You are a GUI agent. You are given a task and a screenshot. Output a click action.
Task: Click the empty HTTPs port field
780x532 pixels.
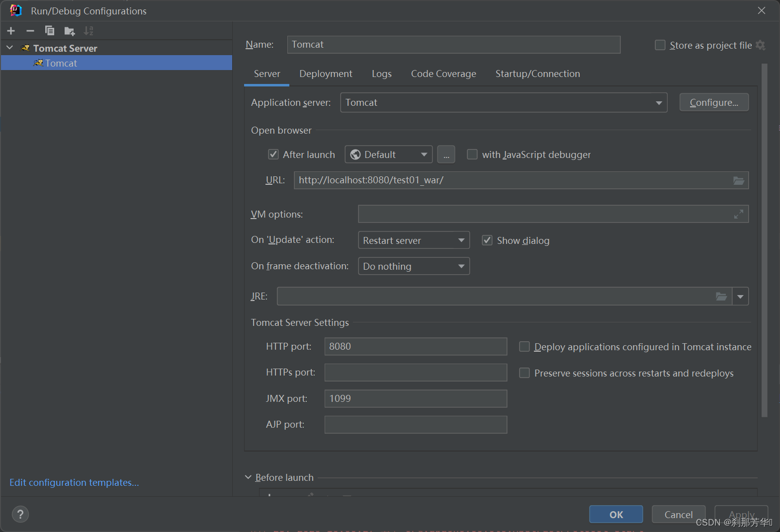pos(416,373)
